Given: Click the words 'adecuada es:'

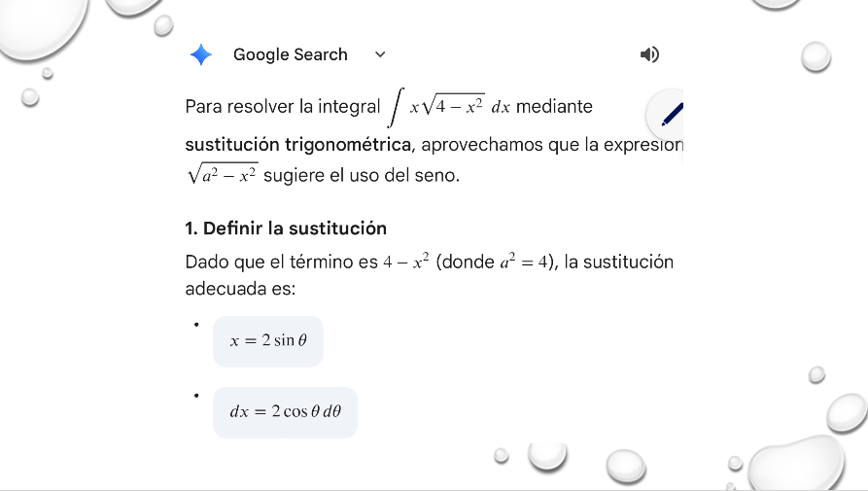Looking at the screenshot, I should (240, 289).
